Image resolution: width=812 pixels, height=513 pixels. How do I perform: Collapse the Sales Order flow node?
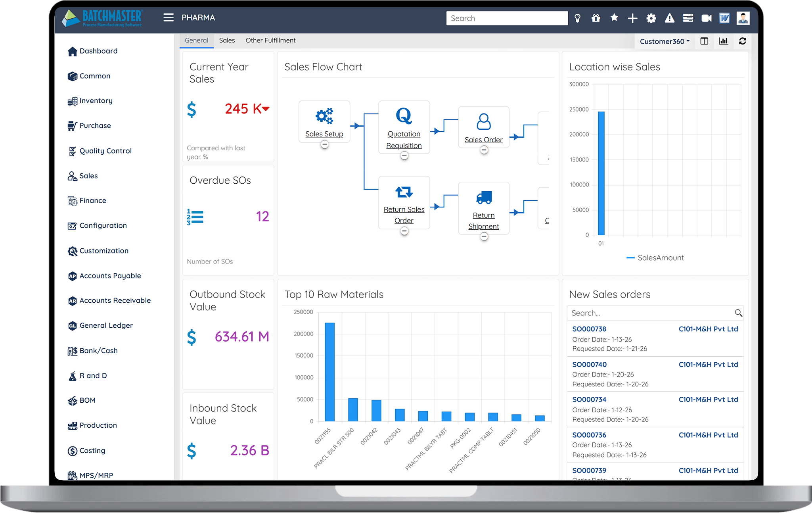tap(484, 150)
